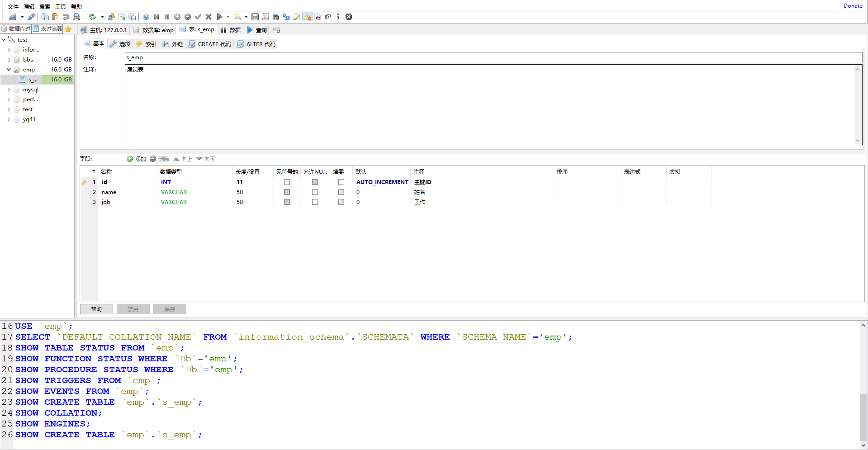This screenshot has height=450, width=868.
Task: Click the black circled X cancel icon
Action: (x=349, y=17)
